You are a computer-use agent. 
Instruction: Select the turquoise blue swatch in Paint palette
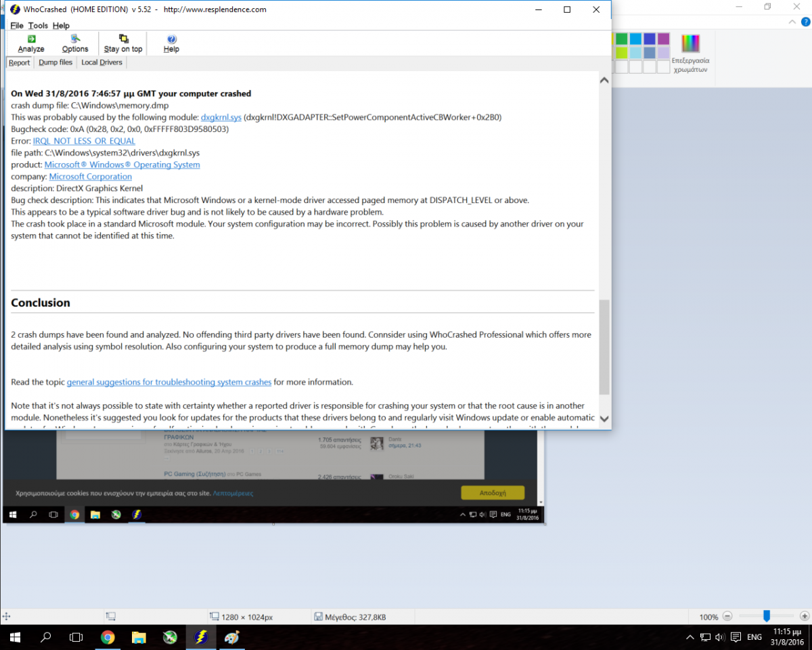635,39
